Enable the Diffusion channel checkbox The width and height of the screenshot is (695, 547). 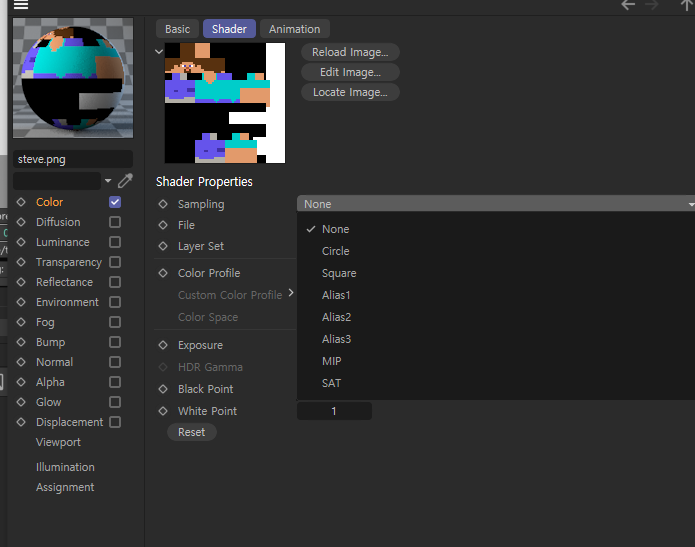(x=115, y=222)
